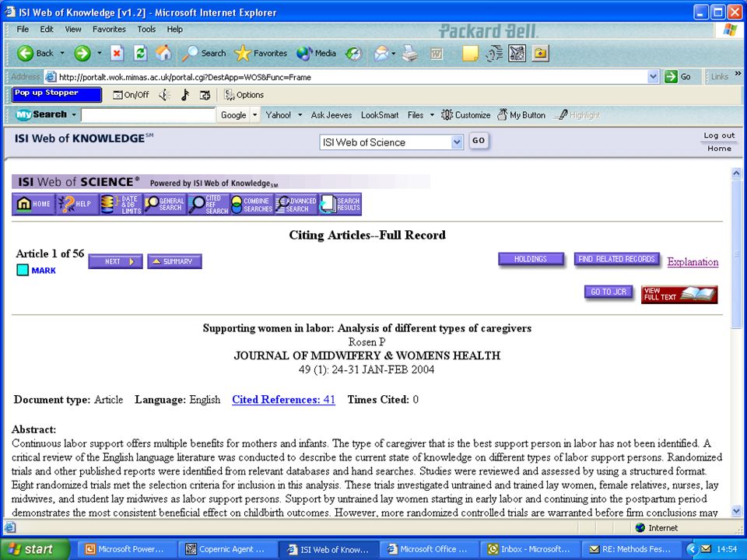This screenshot has width=747, height=560.
Task: Click the page vertical scrollbar down arrow
Action: [736, 512]
